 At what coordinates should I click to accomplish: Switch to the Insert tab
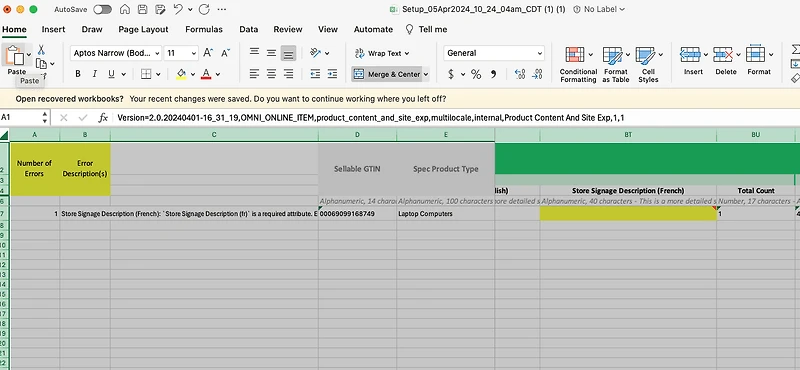(54, 29)
